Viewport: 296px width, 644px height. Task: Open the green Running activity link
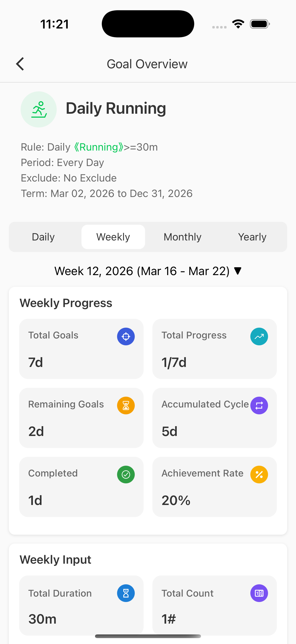[99, 147]
